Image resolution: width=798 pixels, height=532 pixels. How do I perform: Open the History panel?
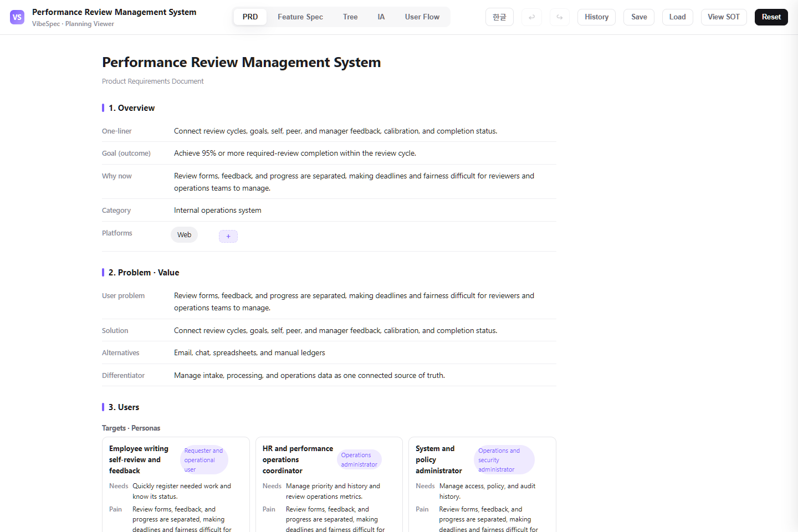tap(596, 17)
